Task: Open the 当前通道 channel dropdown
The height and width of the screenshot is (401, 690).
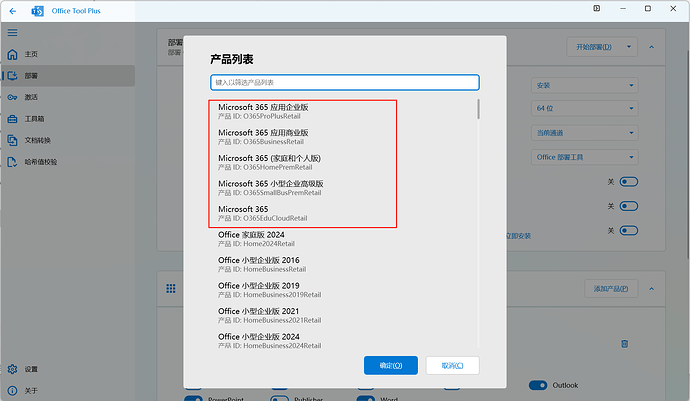Action: pos(585,132)
